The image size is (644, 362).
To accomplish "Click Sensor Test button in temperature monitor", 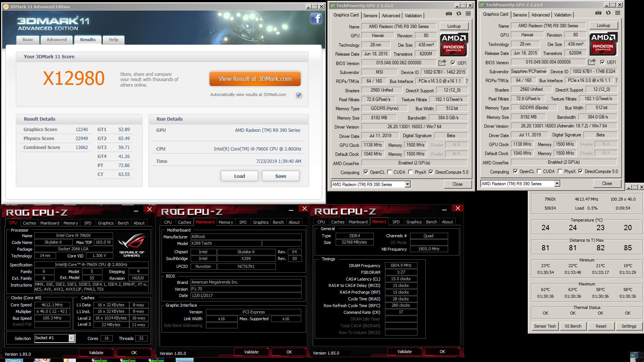I will point(545,326).
